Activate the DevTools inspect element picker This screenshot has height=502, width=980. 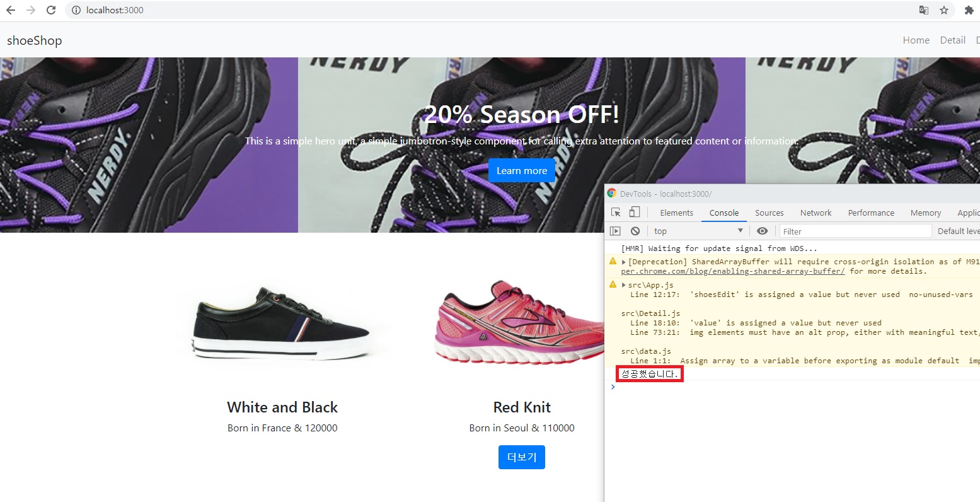(x=616, y=213)
